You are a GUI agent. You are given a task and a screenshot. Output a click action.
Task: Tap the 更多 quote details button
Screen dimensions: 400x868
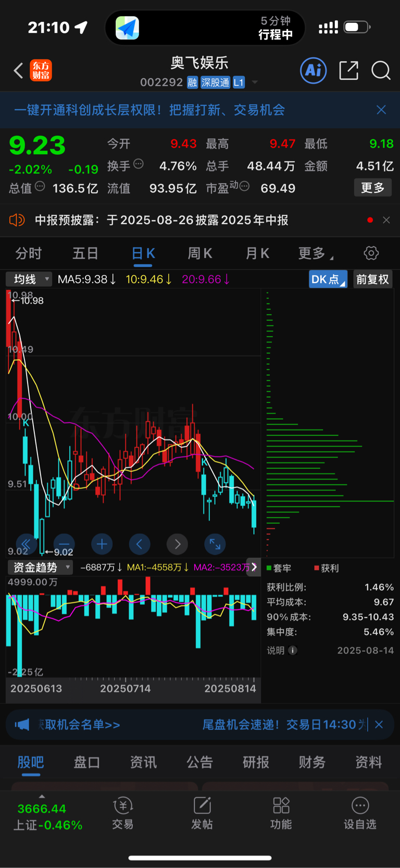pyautogui.click(x=373, y=188)
